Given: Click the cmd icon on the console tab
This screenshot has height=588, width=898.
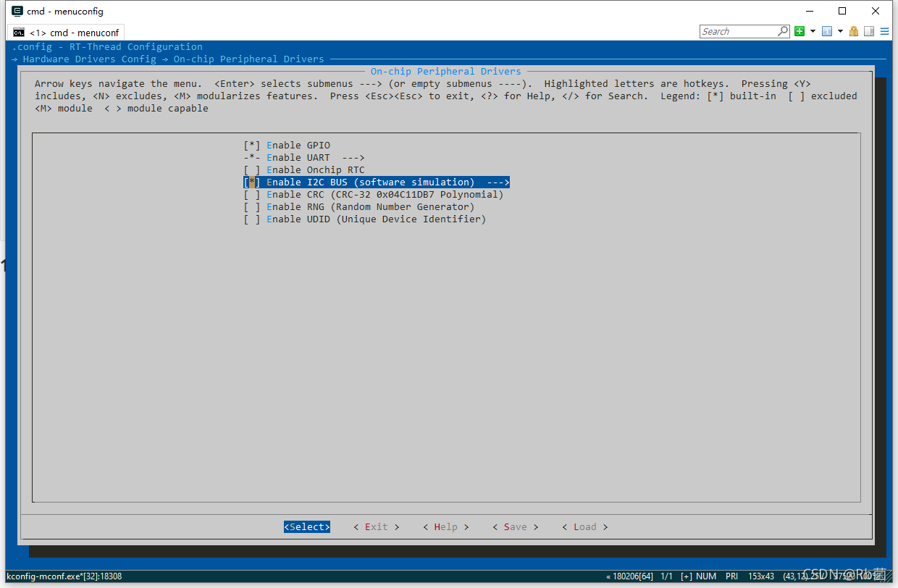Looking at the screenshot, I should [19, 33].
